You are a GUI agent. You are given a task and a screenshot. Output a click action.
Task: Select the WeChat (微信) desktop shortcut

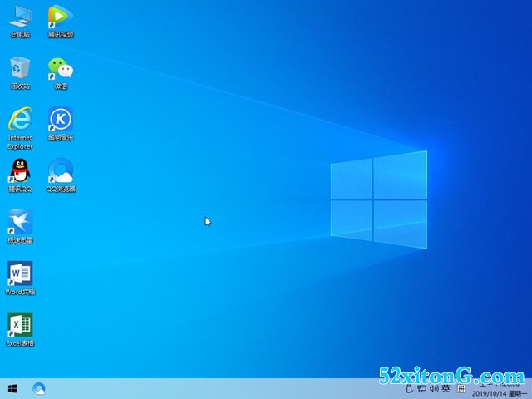(60, 69)
